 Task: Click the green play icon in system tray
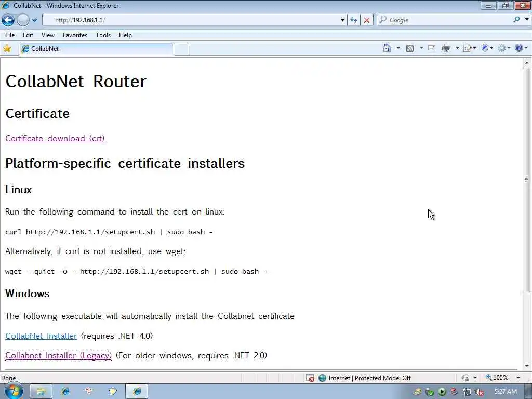[442, 392]
